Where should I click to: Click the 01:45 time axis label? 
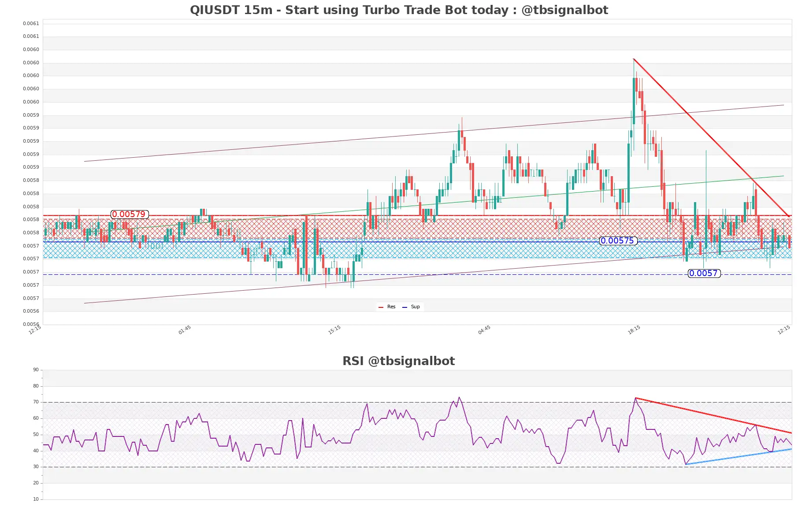coord(185,330)
